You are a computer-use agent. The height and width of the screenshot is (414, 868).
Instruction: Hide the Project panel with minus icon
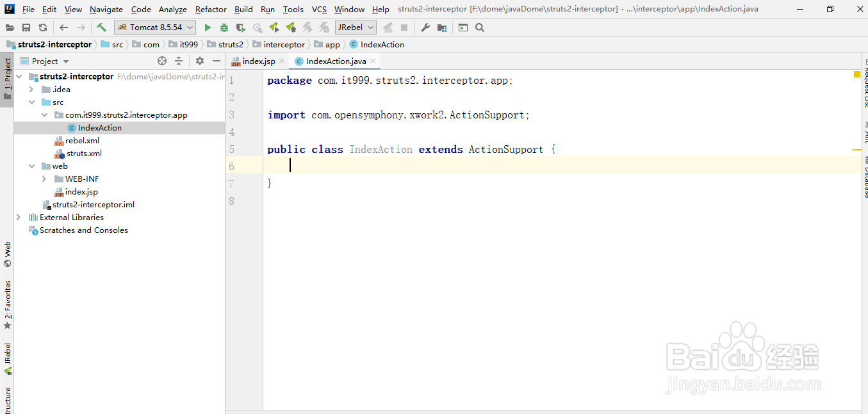[217, 61]
